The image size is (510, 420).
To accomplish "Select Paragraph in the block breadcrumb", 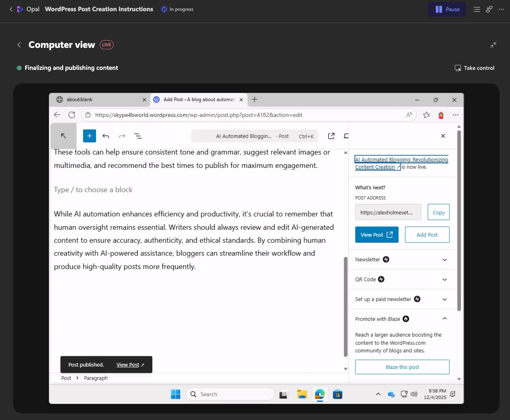I will point(96,378).
